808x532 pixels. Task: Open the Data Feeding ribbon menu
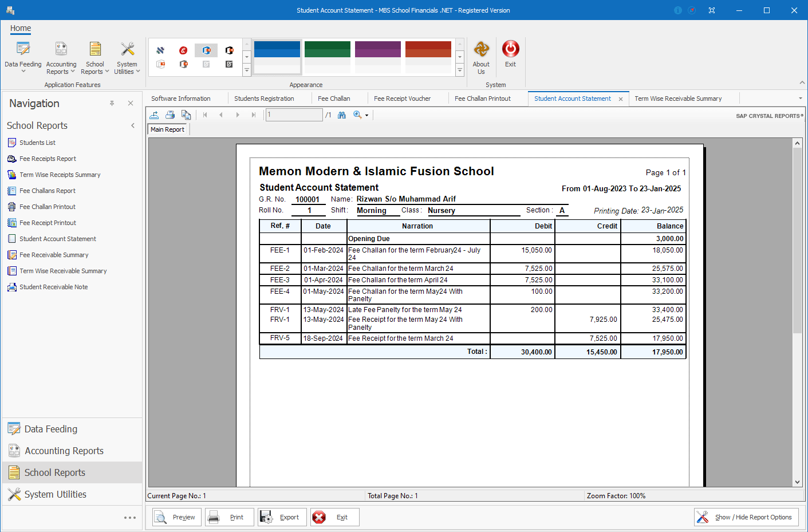[x=23, y=57]
